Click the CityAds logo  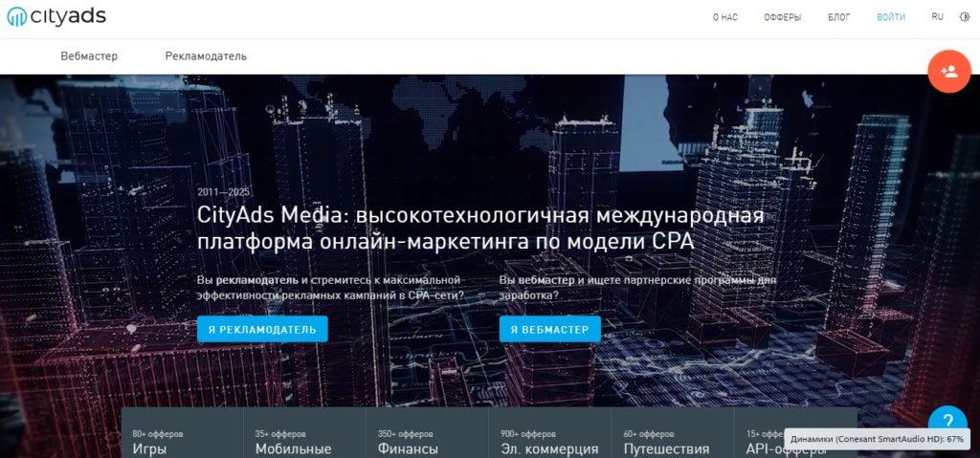coord(56,17)
